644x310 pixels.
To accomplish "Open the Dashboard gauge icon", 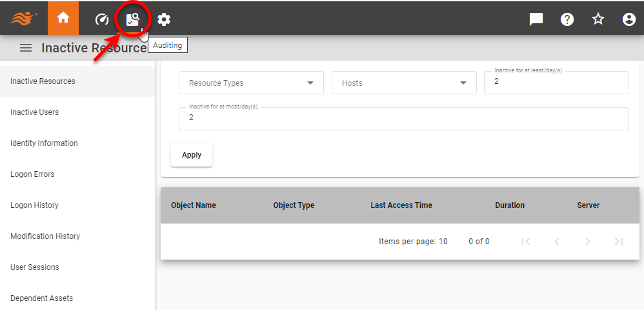I will [x=102, y=19].
